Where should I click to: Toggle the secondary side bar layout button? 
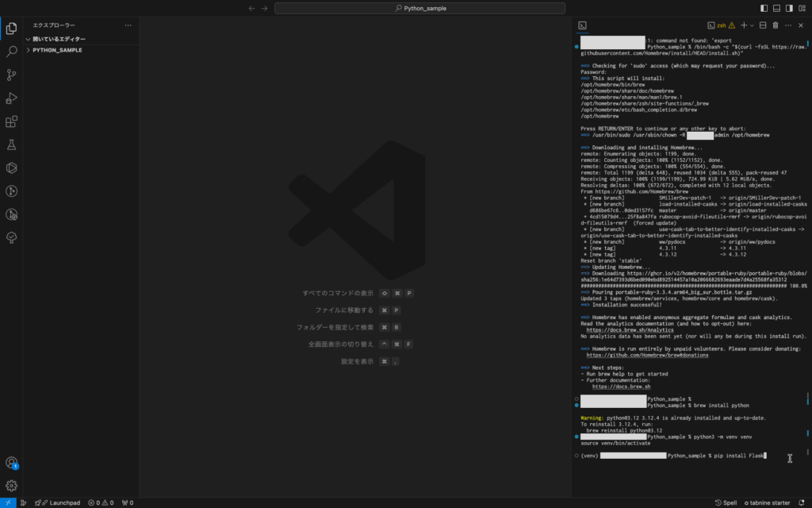click(x=790, y=8)
